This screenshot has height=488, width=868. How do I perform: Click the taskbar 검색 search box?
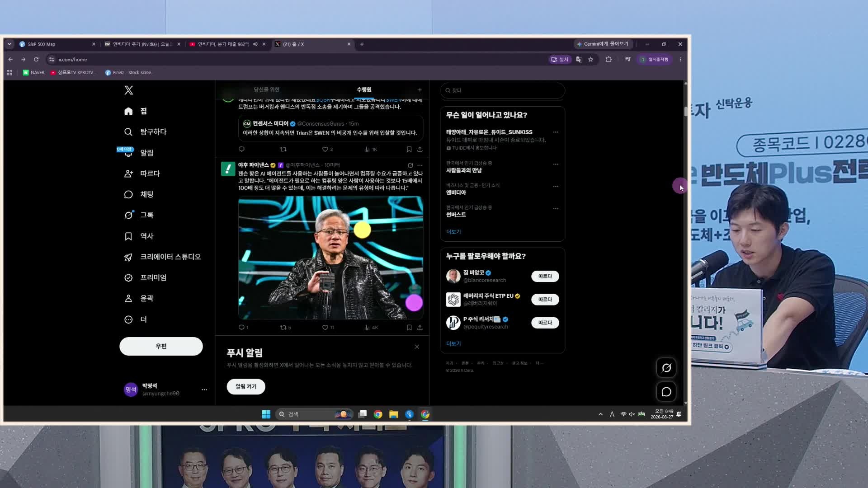314,414
